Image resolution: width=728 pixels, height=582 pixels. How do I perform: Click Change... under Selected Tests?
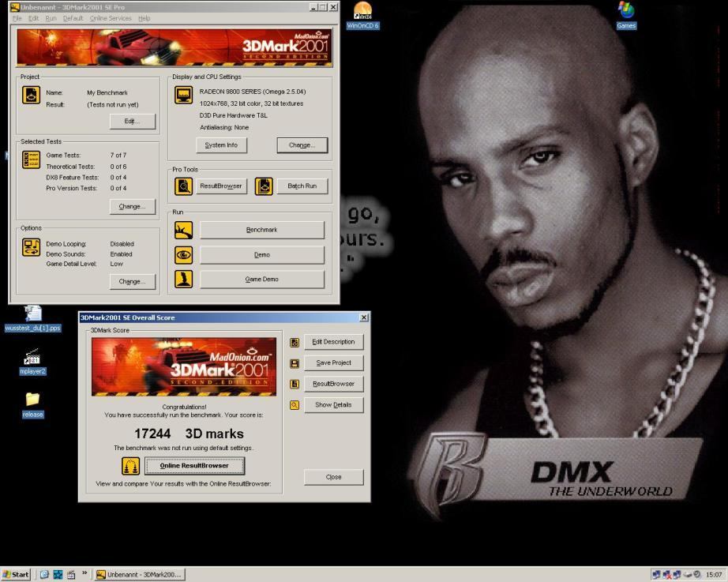pyautogui.click(x=133, y=206)
